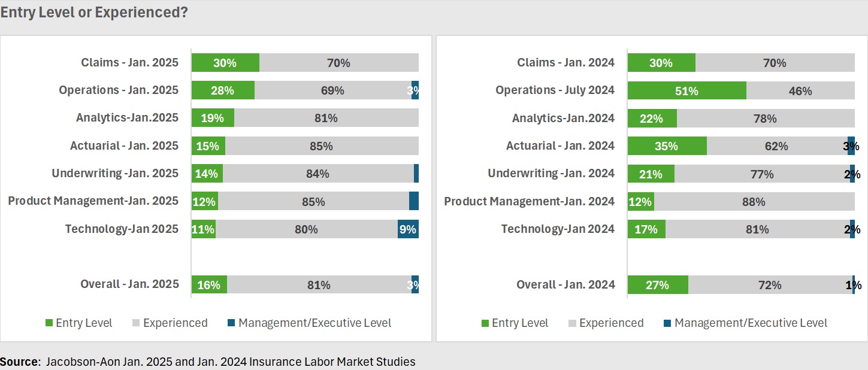This screenshot has width=868, height=370.
Task: Click the 81% gray bar for Analytics Jan. 2025
Action: coord(326,118)
